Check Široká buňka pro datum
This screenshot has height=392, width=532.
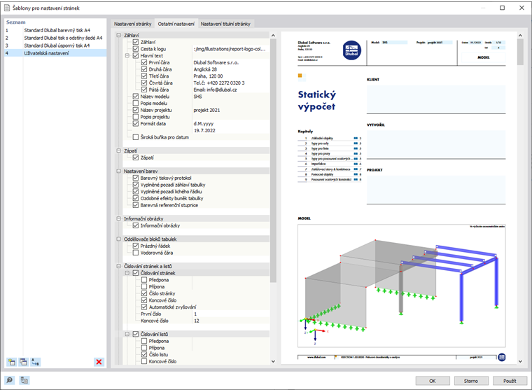(136, 137)
